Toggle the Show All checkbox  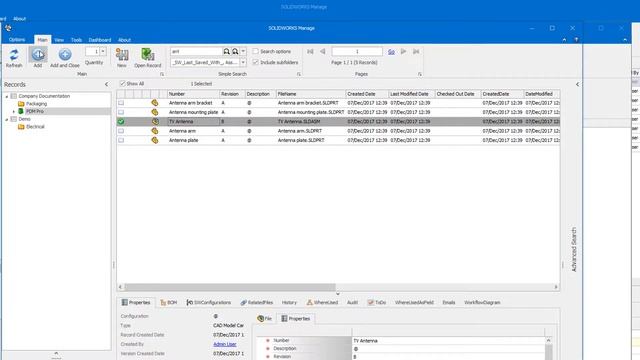[x=122, y=84]
